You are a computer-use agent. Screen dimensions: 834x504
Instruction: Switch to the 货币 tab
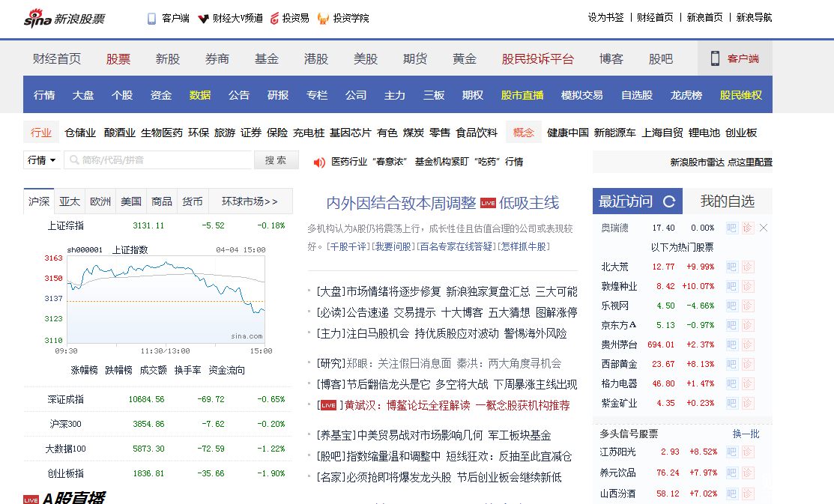pos(193,201)
